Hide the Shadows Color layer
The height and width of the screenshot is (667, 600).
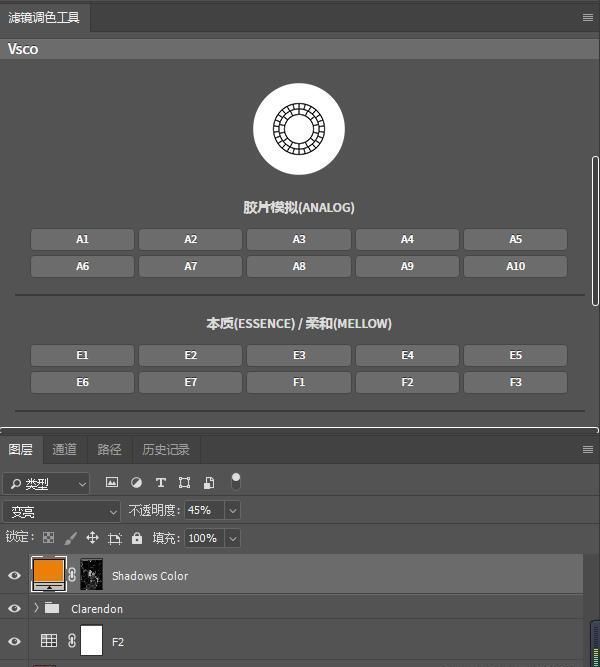click(14, 575)
